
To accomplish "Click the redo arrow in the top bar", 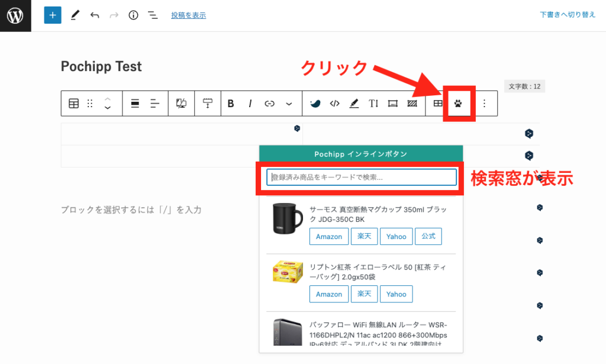I will click(114, 15).
